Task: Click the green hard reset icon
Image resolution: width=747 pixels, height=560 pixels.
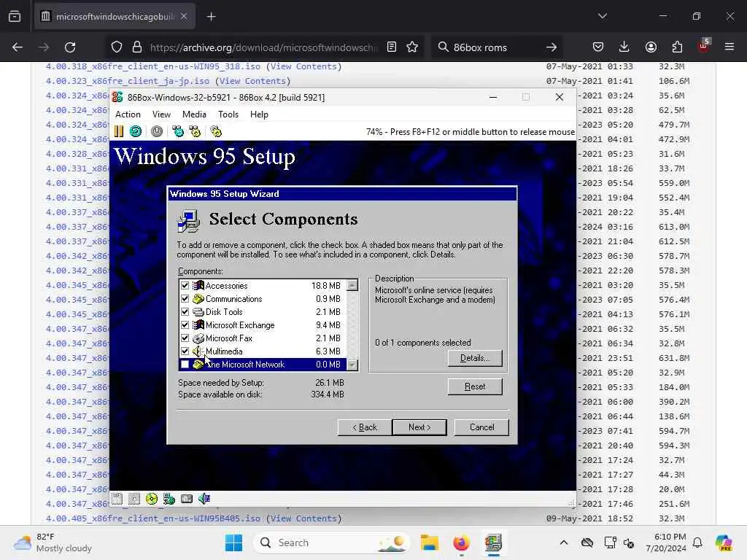Action: tap(136, 131)
